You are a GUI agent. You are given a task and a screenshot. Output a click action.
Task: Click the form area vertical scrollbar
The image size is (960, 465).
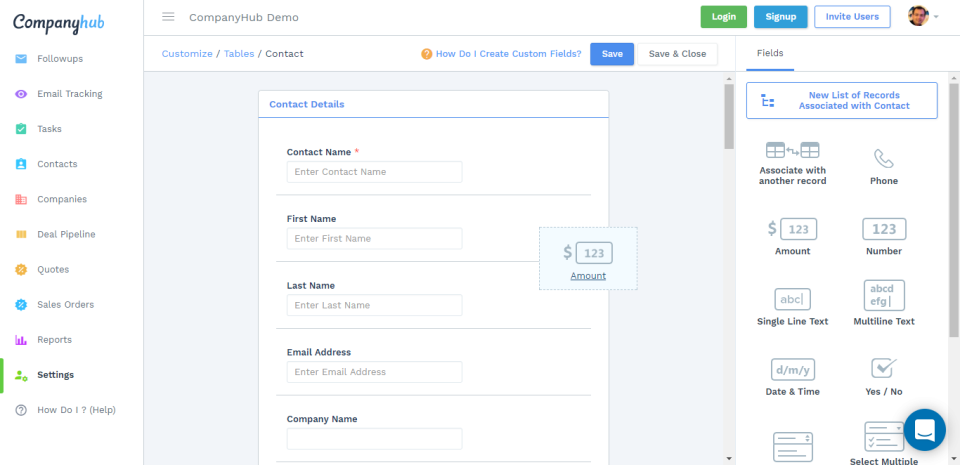pos(729,116)
